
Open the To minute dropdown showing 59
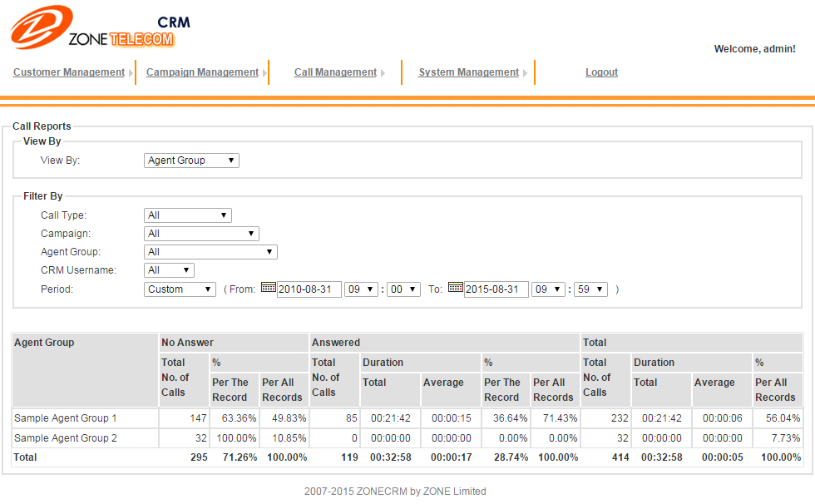[x=590, y=289]
